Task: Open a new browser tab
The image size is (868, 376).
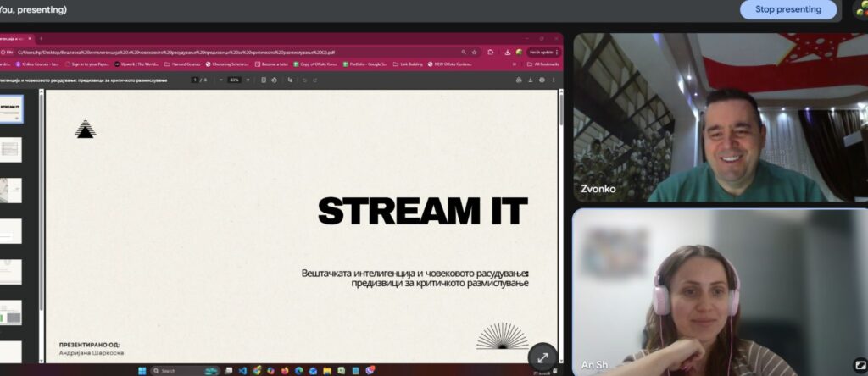Action: click(x=40, y=38)
